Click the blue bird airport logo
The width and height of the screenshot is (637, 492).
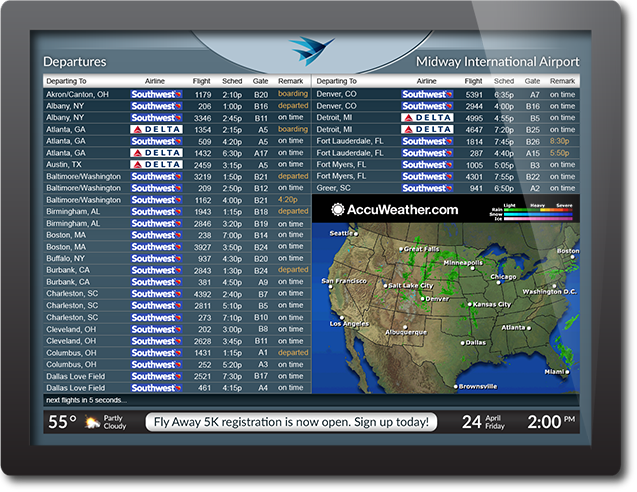(x=312, y=50)
